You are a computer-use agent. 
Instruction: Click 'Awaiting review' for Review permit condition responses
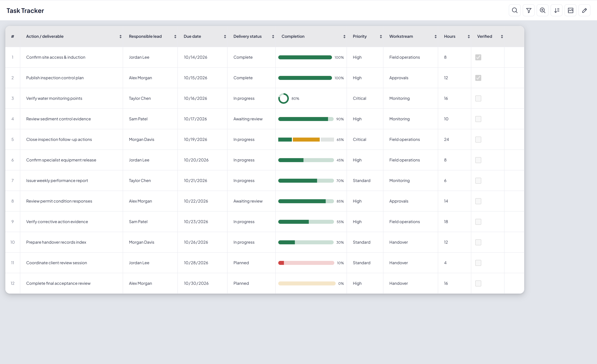tap(248, 201)
